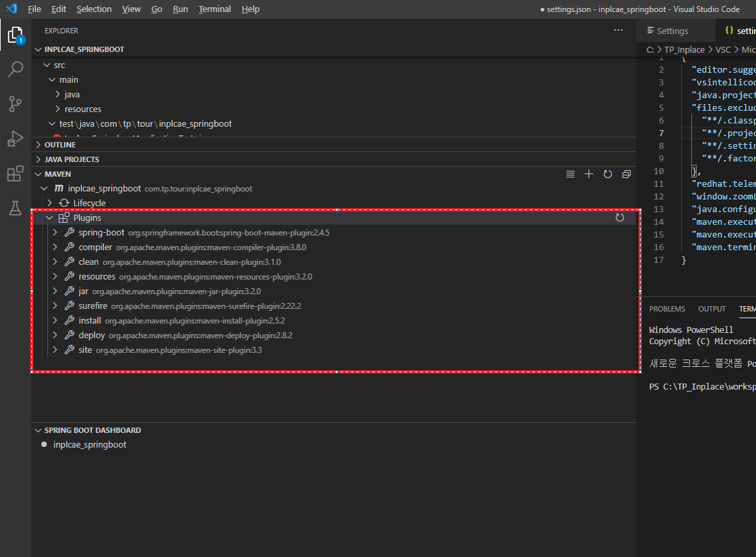Collapse the MAVEN section
This screenshot has height=557, width=756.
coord(38,174)
